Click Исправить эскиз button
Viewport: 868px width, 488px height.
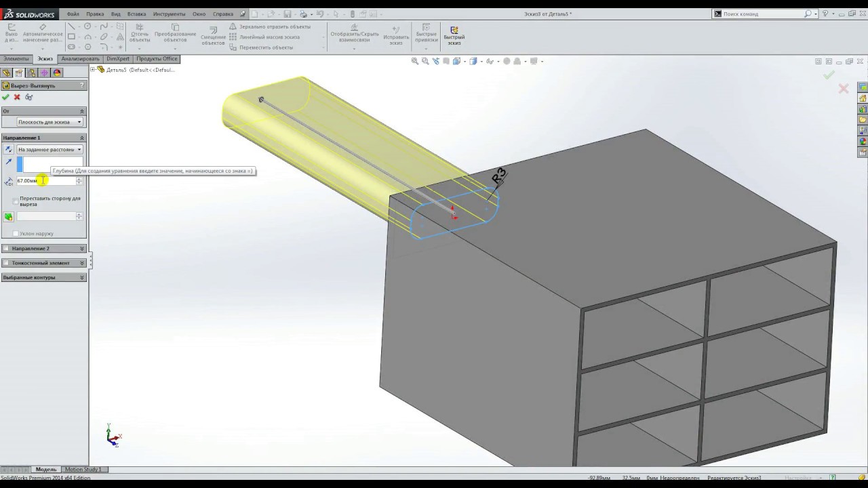(x=396, y=36)
